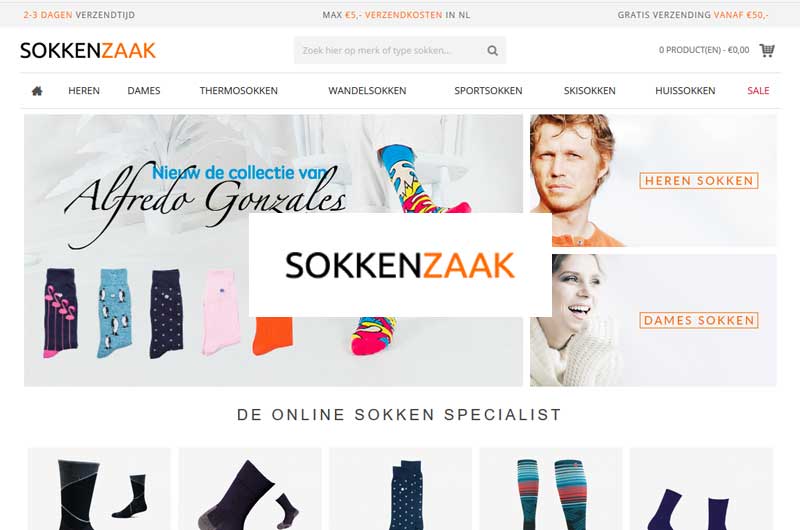Click the home icon in navigation bar

click(x=37, y=91)
